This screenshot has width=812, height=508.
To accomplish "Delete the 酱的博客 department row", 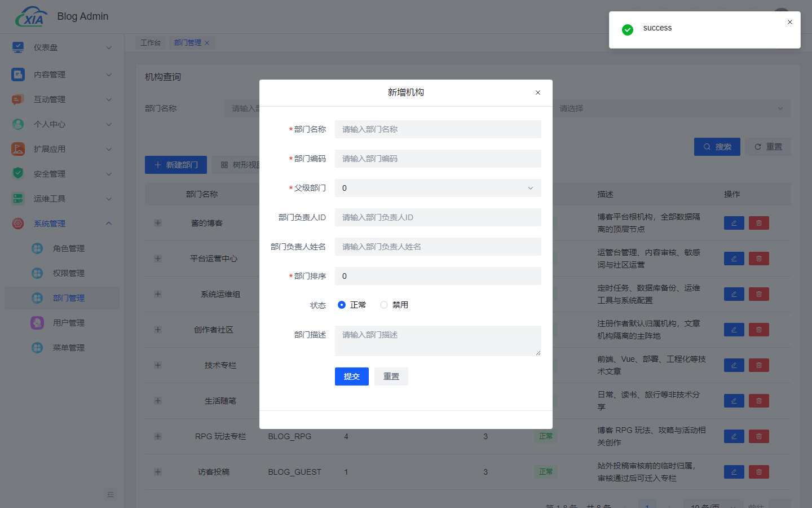I will coord(759,223).
